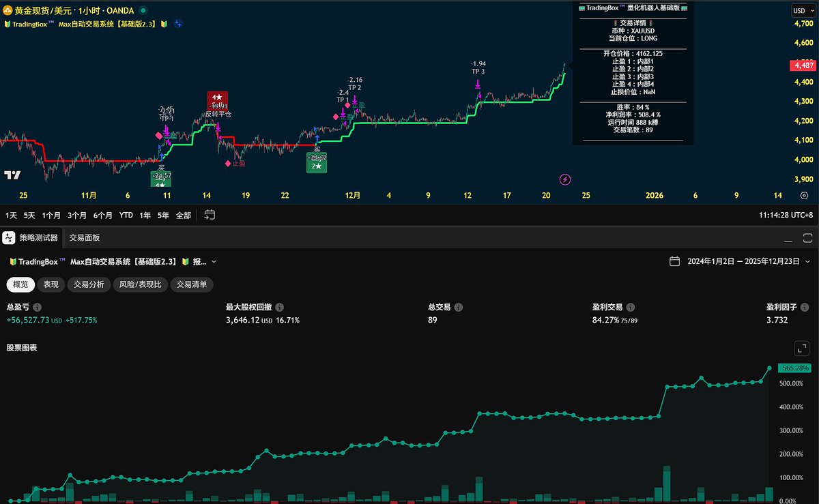This screenshot has width=819, height=504.
Task: Click the green market status dot beside OANDA
Action: coord(142,11)
